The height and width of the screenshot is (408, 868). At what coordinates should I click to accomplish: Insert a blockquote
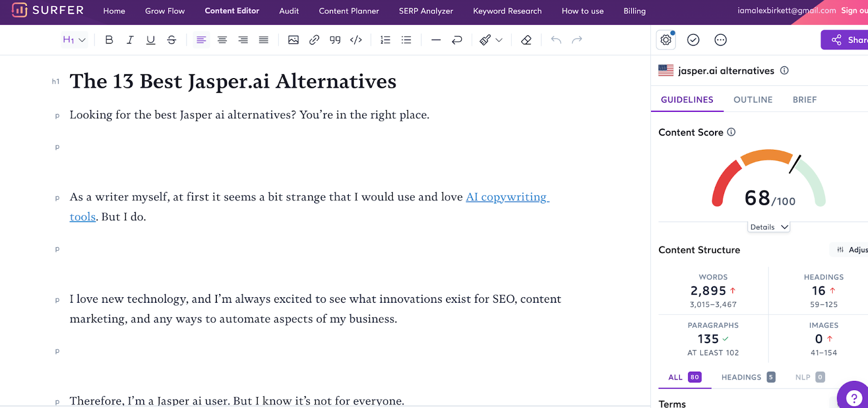[x=335, y=40]
